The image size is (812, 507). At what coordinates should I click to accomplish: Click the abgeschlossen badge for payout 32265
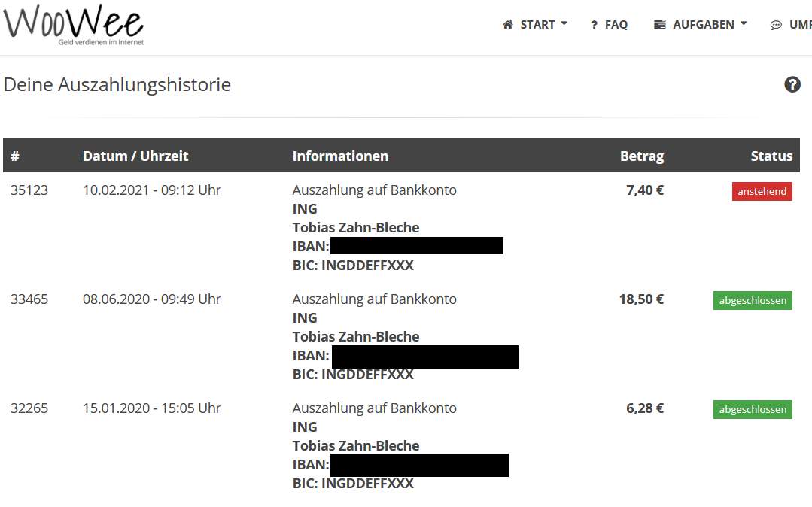[x=753, y=409]
